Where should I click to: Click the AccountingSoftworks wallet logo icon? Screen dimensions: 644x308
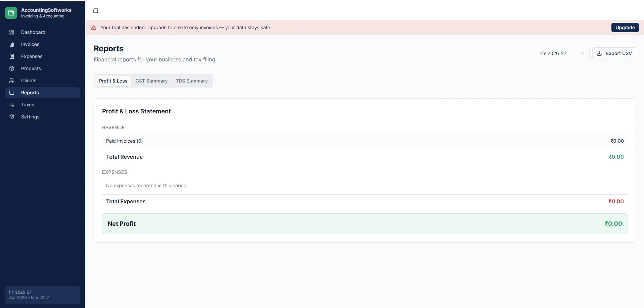point(11,13)
